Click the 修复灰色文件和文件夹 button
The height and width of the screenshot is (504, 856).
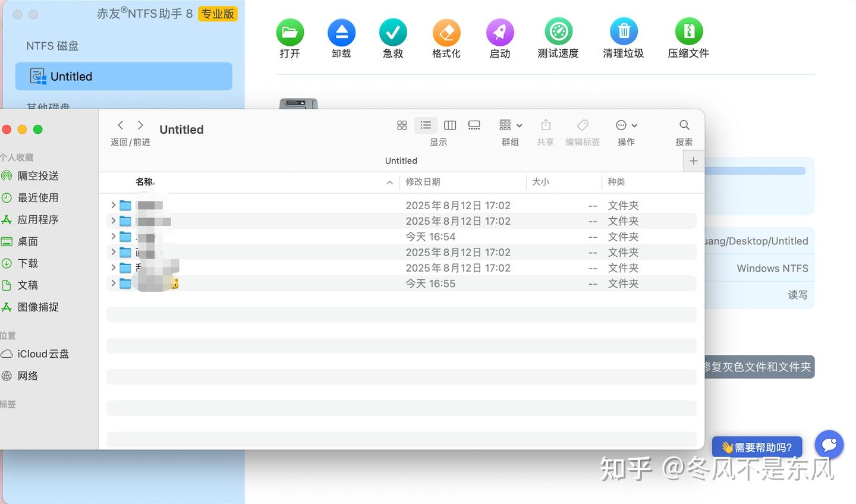[x=759, y=367]
